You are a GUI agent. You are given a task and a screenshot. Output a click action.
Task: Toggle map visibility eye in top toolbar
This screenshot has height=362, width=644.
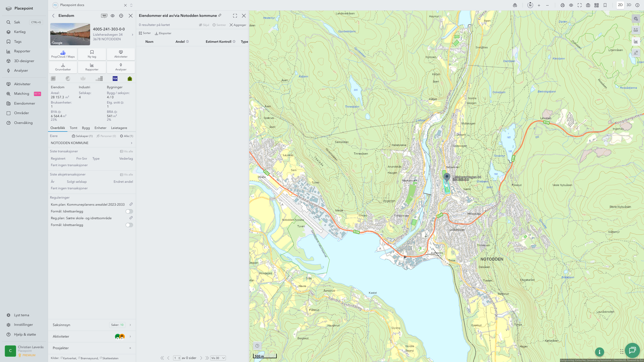coord(571,5)
